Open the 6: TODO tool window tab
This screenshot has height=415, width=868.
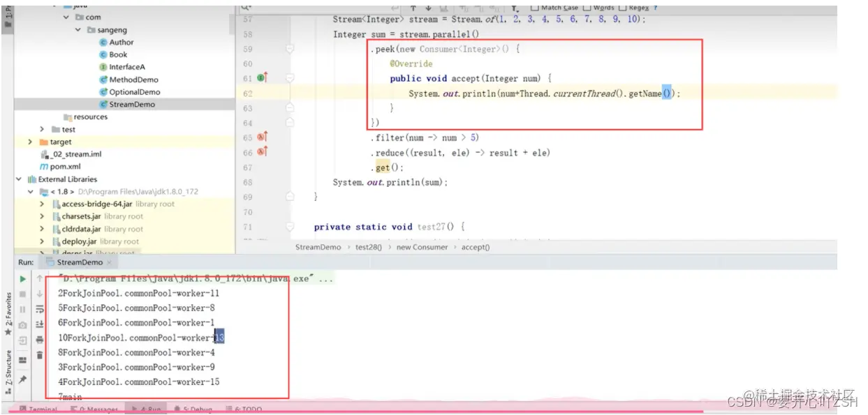pyautogui.click(x=243, y=410)
